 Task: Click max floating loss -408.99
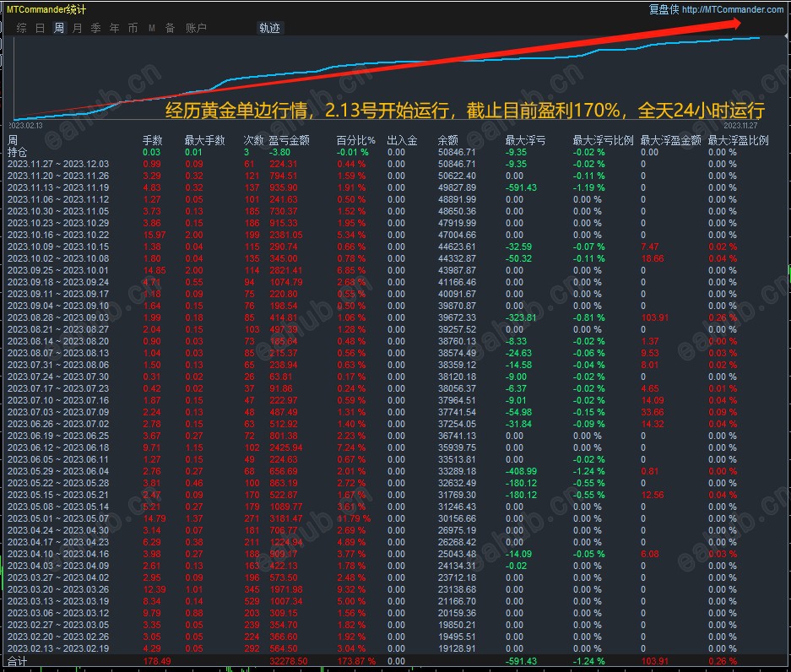point(521,471)
